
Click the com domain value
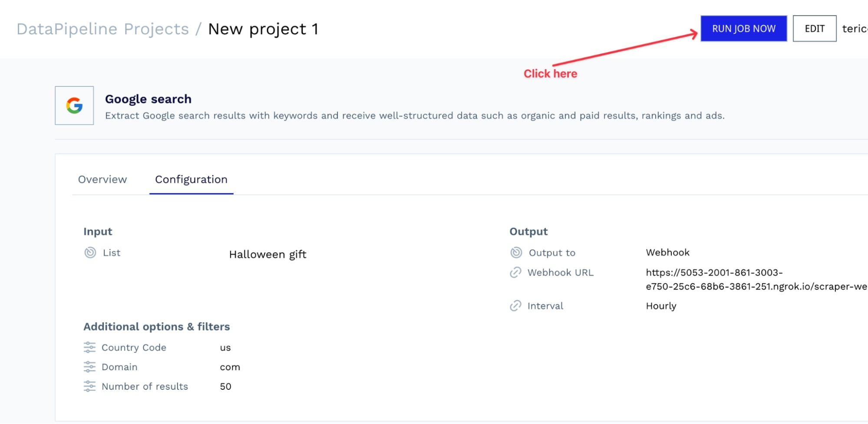point(230,367)
